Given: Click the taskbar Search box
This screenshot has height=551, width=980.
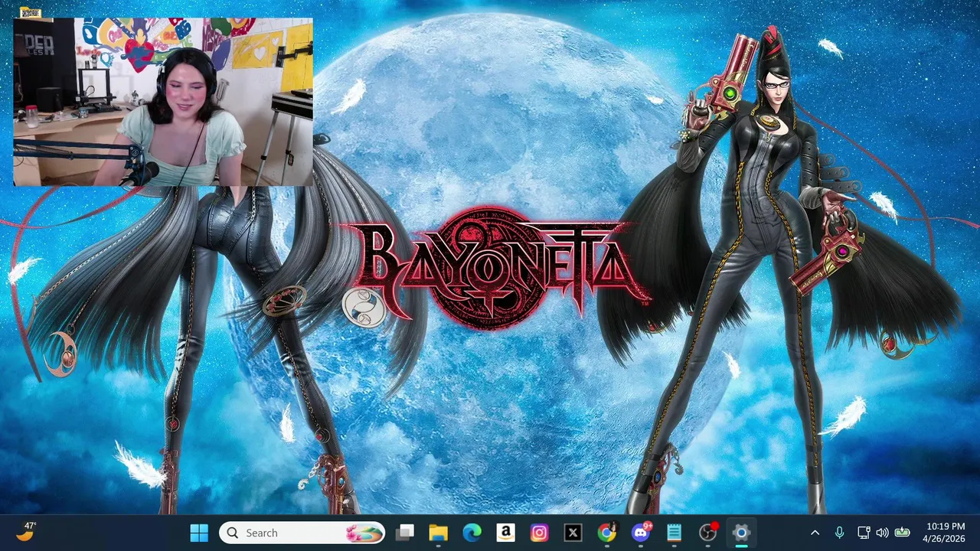Looking at the screenshot, I should click(x=302, y=533).
